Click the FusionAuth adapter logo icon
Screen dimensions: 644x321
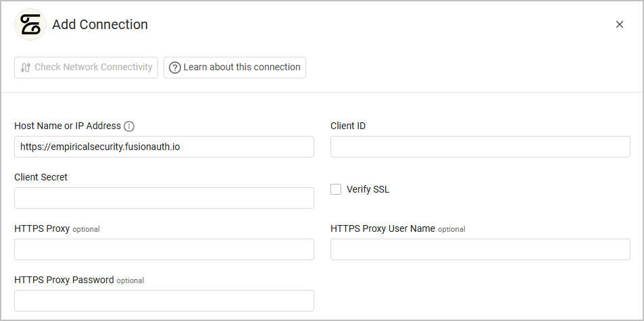pyautogui.click(x=30, y=25)
